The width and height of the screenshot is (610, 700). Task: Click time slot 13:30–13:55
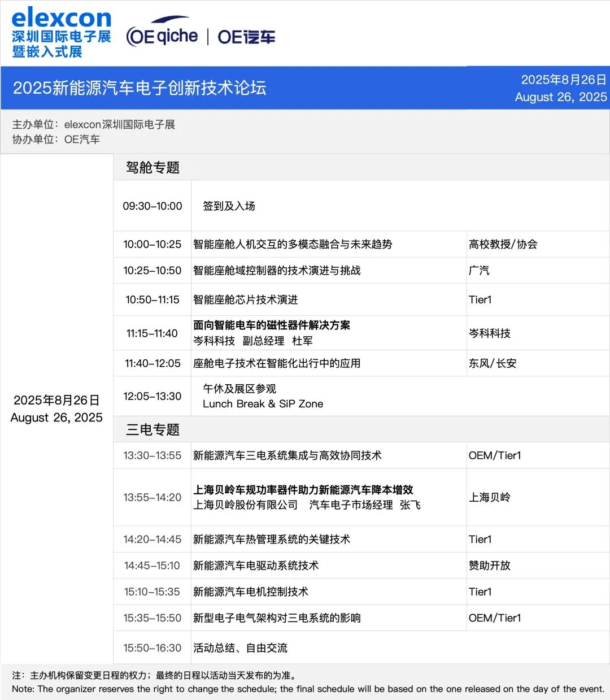(x=152, y=455)
